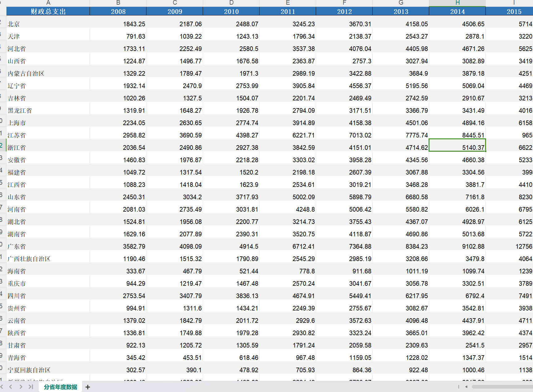Jump to last sheet using the arrow
Image resolution: width=533 pixels, height=392 pixels.
pyautogui.click(x=31, y=387)
